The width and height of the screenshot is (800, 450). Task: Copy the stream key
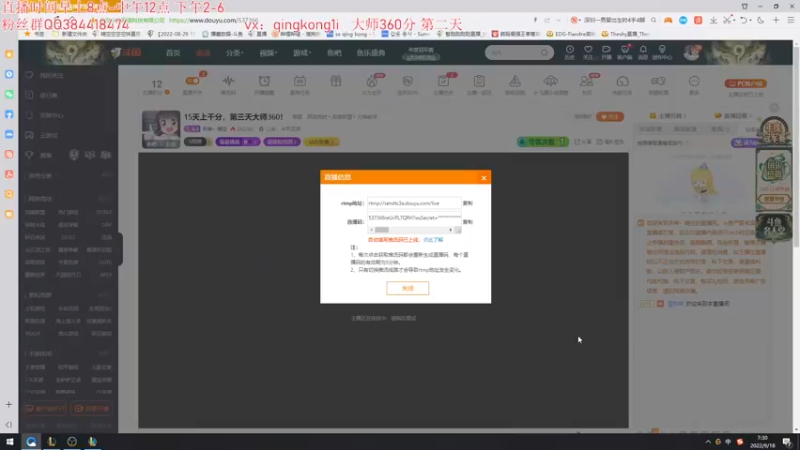[468, 222]
